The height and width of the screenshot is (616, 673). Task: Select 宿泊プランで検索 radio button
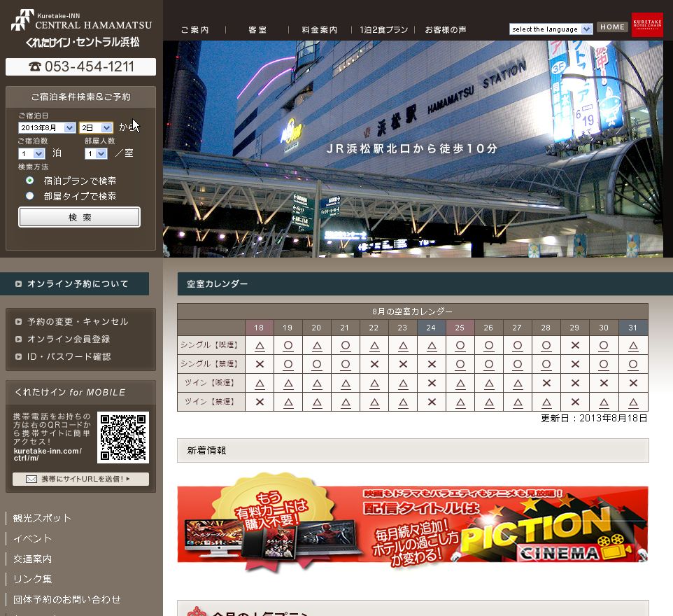(29, 181)
